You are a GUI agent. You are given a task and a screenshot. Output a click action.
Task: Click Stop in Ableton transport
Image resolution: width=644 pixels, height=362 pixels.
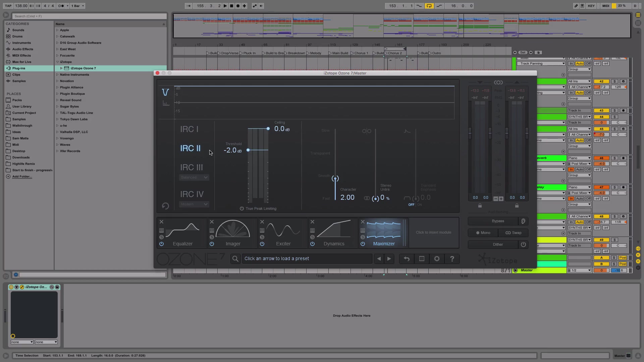click(x=231, y=6)
